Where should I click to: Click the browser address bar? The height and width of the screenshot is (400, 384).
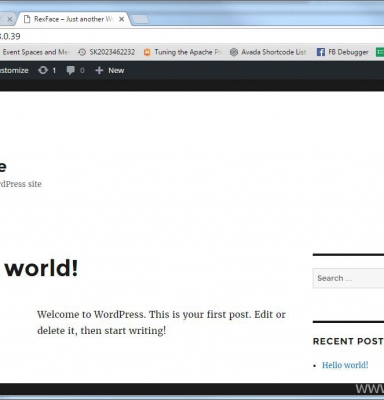coord(192,36)
